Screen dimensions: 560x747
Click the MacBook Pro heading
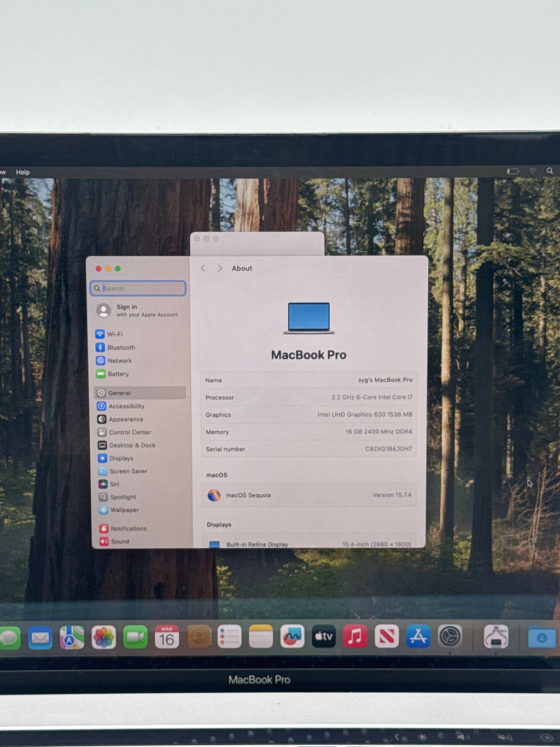click(x=309, y=355)
